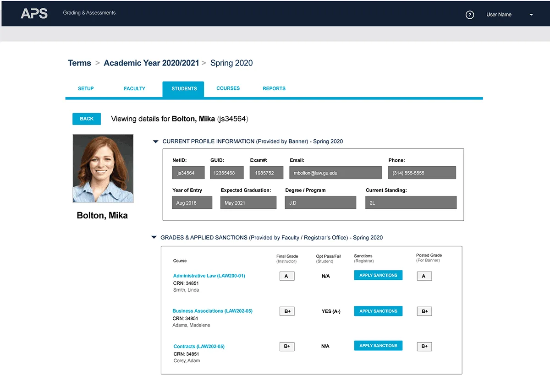The height and width of the screenshot is (392, 550).
Task: Open the Courses tab
Action: [228, 88]
